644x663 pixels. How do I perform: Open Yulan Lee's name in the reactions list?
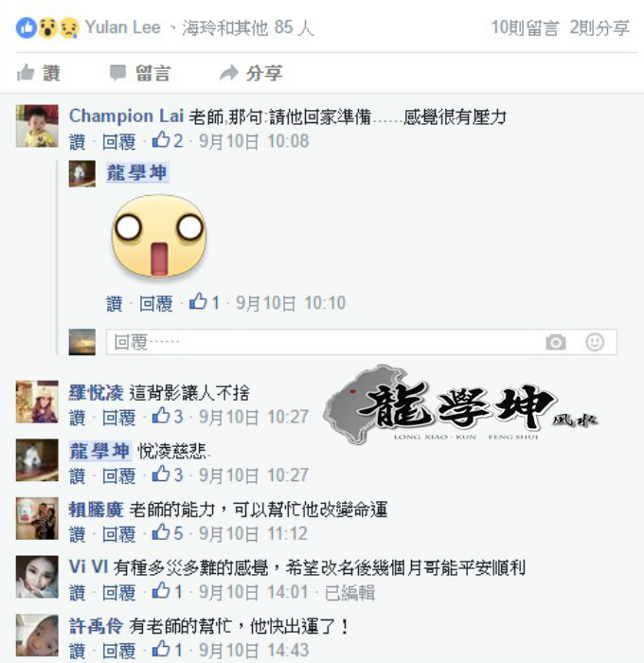click(122, 27)
